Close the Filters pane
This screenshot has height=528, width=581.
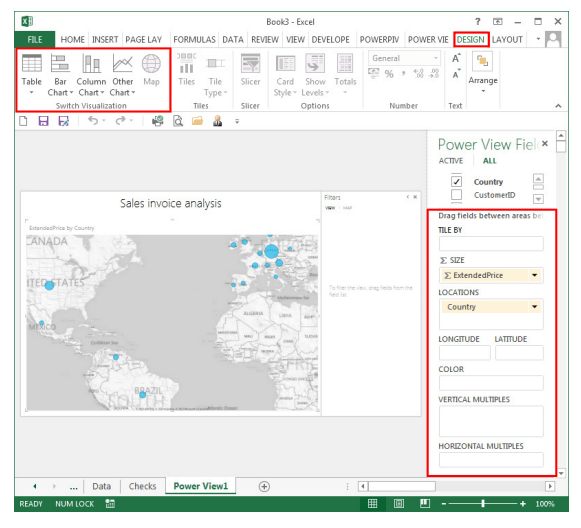point(415,197)
